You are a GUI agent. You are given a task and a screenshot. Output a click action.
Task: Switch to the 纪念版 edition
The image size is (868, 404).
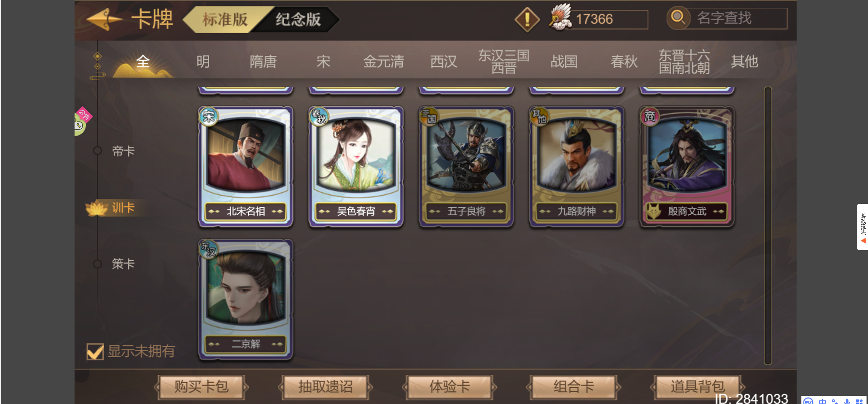tap(298, 20)
